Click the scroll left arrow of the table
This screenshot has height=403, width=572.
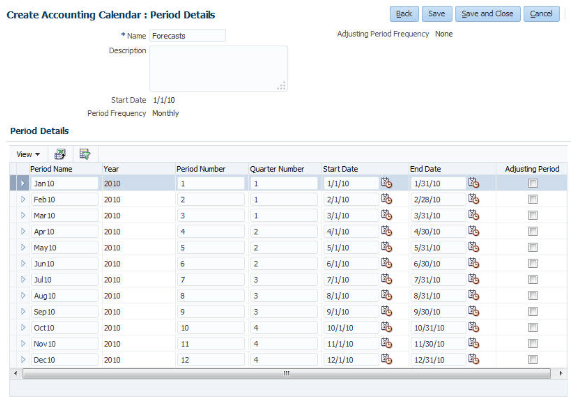click(x=15, y=373)
